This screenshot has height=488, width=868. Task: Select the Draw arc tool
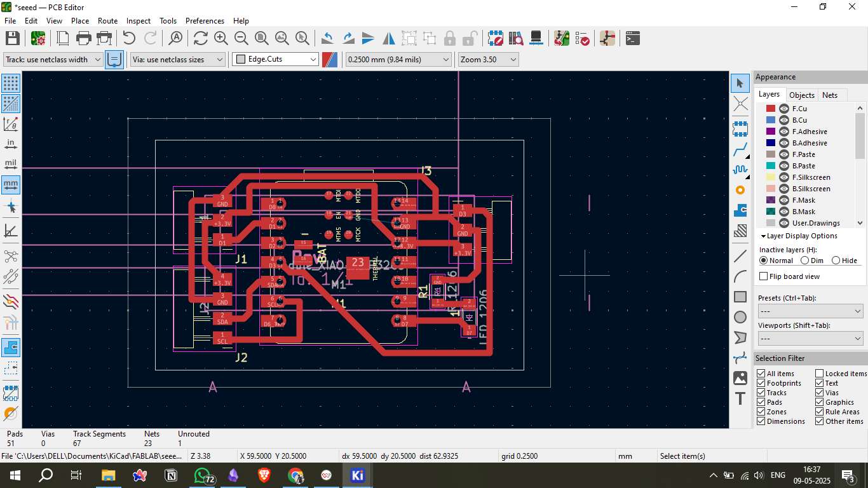tap(740, 276)
